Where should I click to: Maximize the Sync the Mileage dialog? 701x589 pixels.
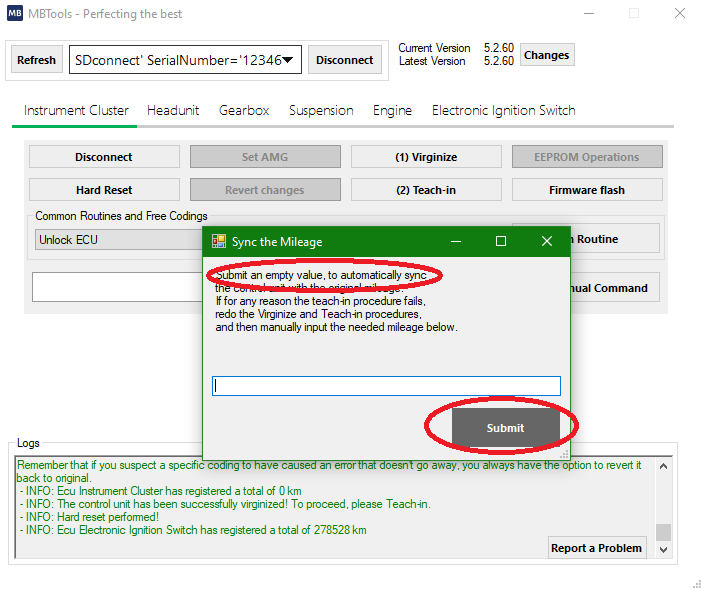click(501, 241)
